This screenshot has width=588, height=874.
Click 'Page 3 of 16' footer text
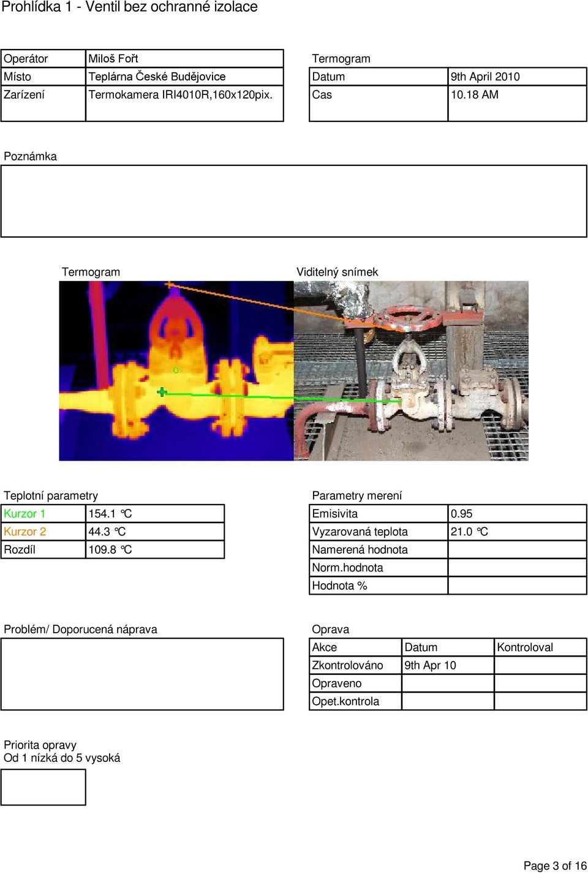(555, 865)
